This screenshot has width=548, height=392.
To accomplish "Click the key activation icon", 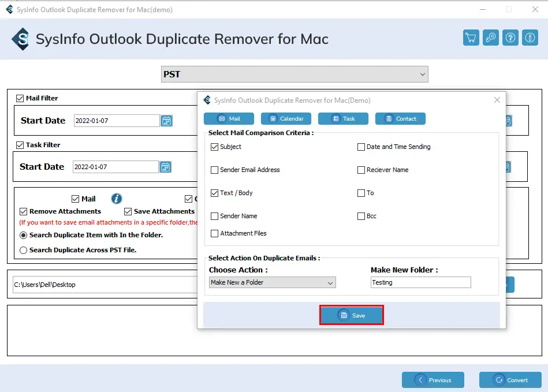I will click(491, 38).
